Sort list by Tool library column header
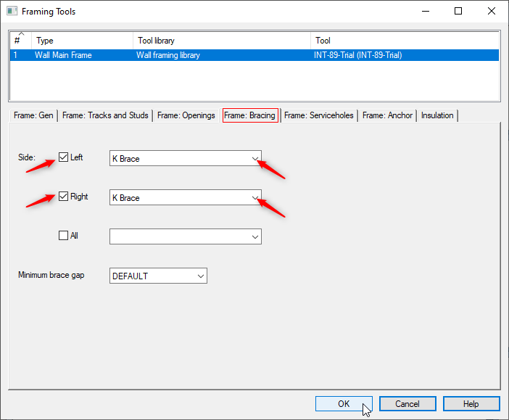 (x=221, y=41)
